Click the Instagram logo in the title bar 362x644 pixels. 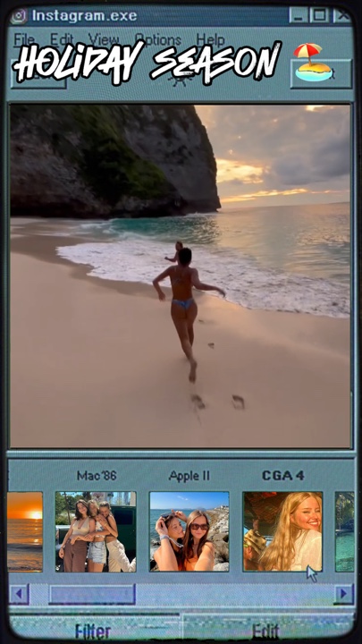tap(19, 16)
